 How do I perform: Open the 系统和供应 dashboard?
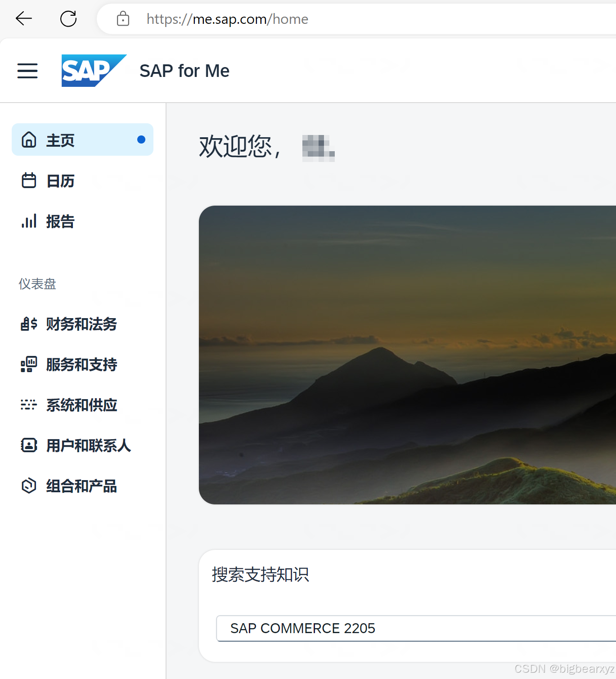82,405
